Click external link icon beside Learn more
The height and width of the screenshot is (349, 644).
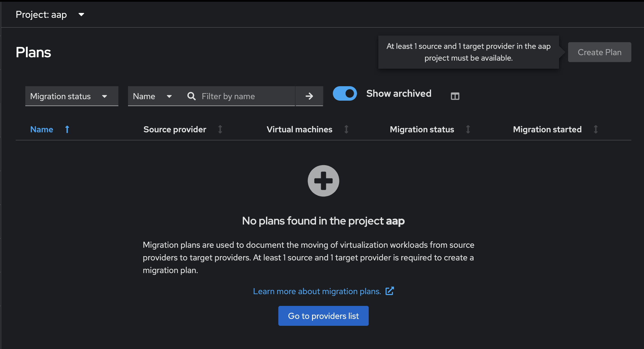389,291
